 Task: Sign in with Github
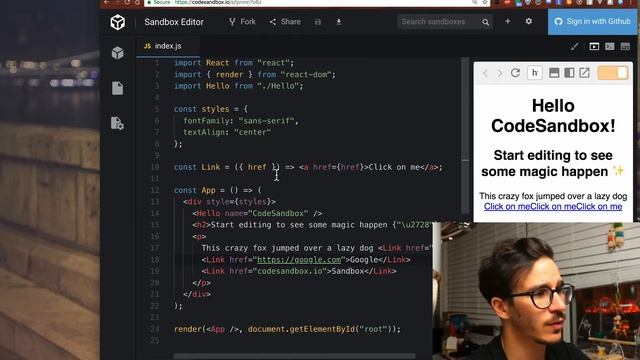(592, 22)
